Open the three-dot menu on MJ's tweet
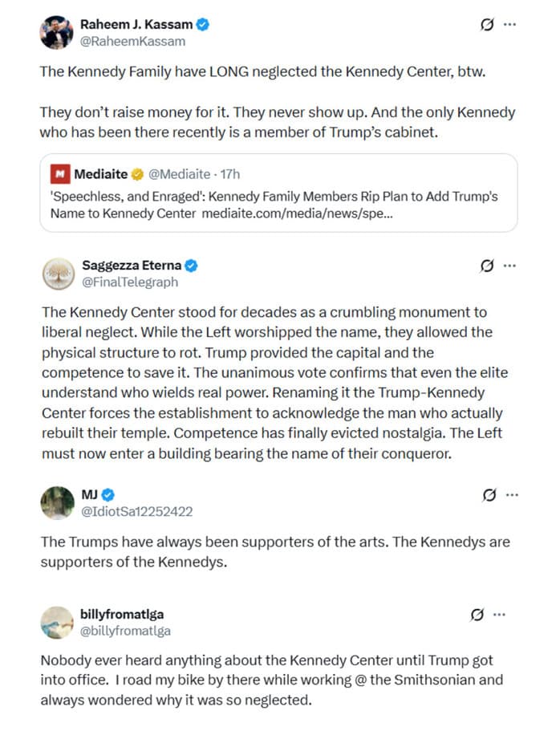The height and width of the screenshot is (735, 560). [x=511, y=495]
